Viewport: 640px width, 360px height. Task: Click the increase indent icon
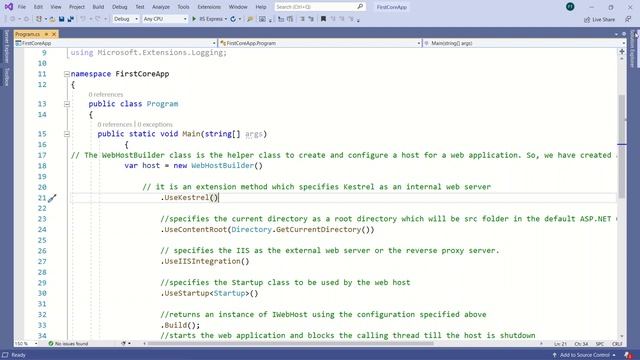point(290,19)
